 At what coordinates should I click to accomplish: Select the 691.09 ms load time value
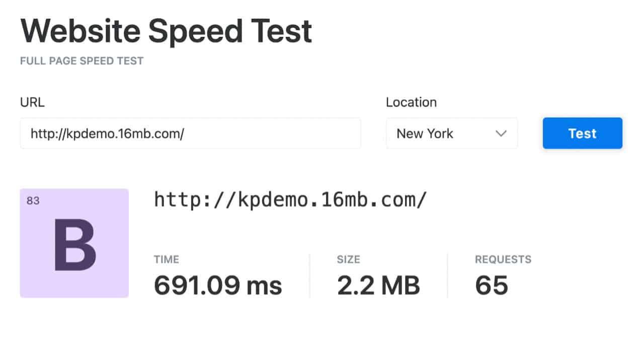coord(218,285)
